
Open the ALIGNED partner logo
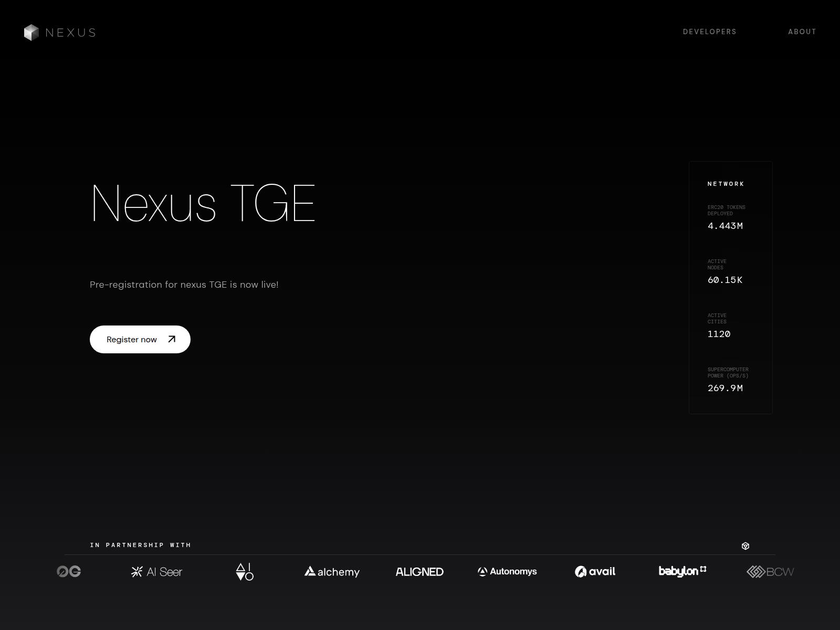[x=419, y=572]
